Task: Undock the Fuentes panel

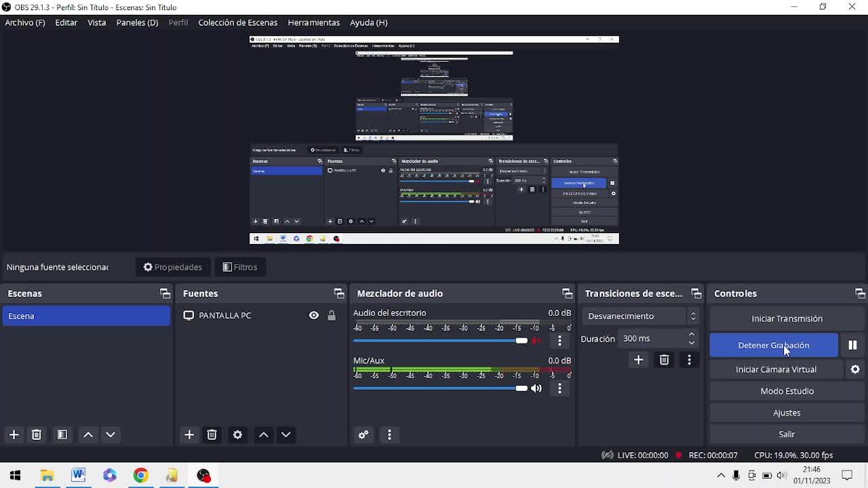Action: click(x=339, y=293)
